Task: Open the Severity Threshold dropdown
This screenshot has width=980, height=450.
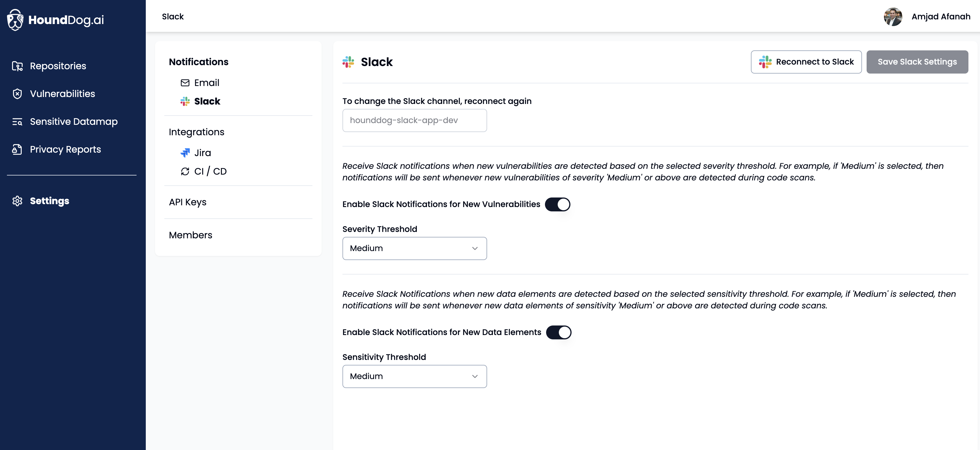Action: coord(414,249)
